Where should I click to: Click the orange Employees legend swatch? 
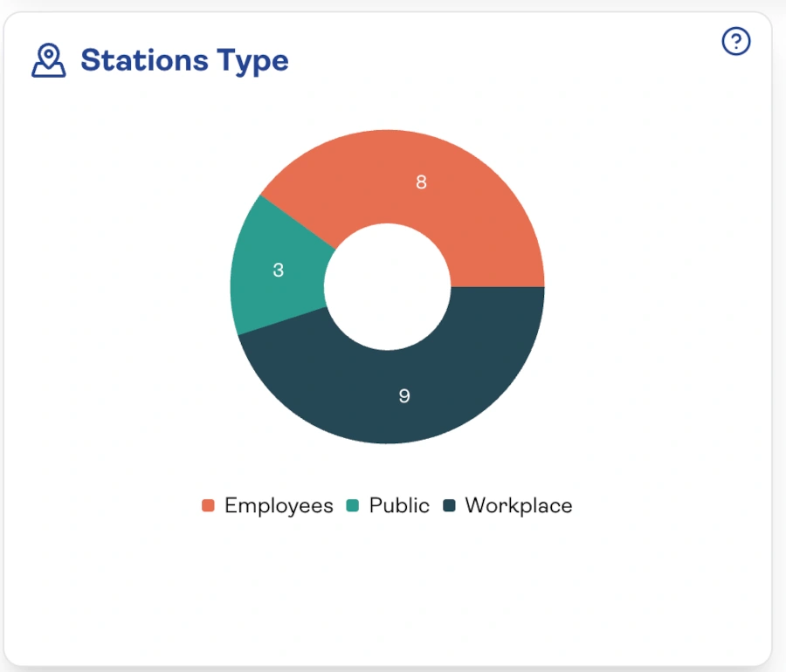point(208,506)
